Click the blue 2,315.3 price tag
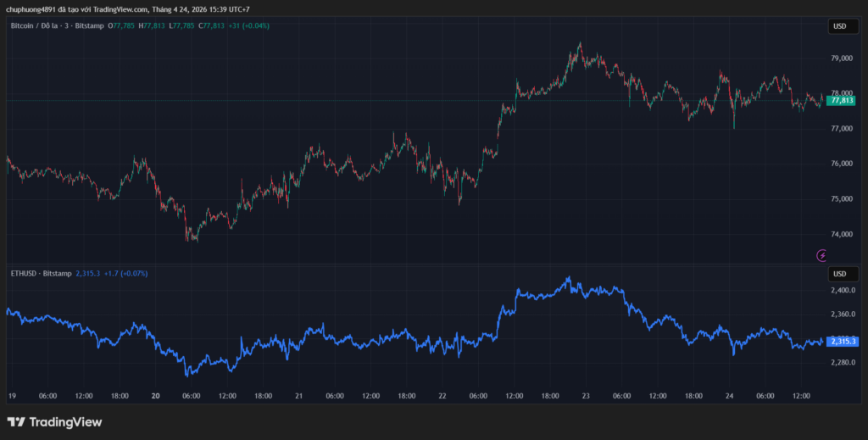Screen dimensions: 868x440 [841, 342]
